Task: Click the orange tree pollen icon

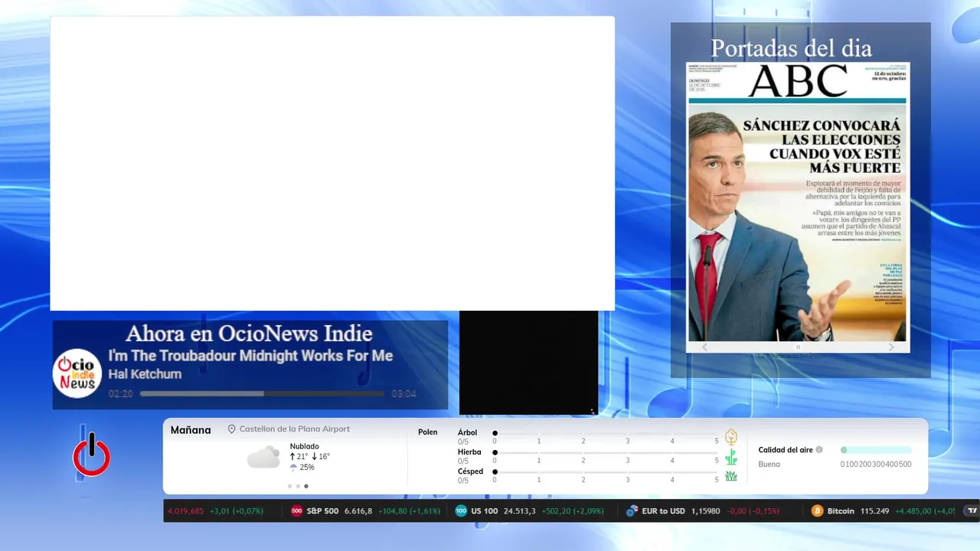Action: pyautogui.click(x=731, y=437)
